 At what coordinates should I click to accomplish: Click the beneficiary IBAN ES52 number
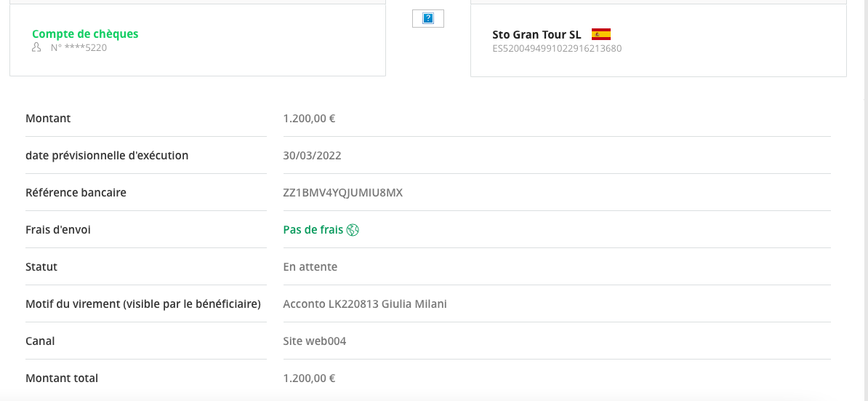pos(557,48)
